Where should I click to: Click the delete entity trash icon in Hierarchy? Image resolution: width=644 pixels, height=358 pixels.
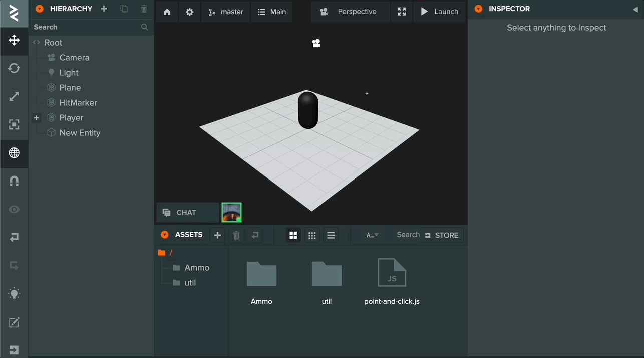point(144,9)
